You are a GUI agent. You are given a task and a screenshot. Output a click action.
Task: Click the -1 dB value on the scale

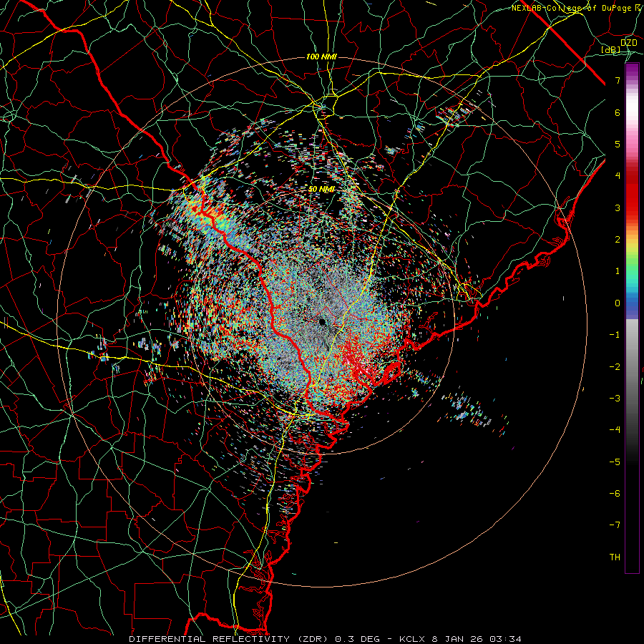[615, 335]
